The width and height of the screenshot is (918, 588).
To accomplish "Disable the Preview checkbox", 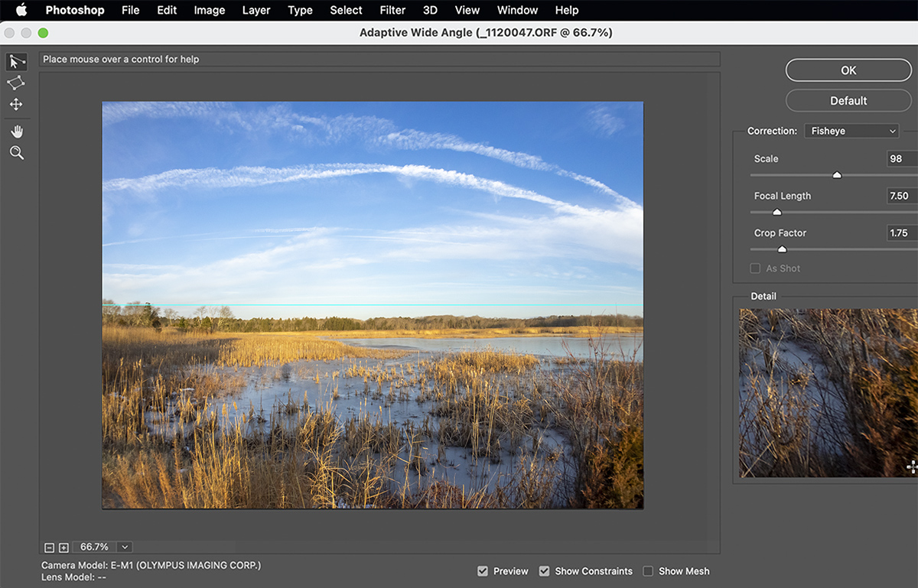I will 483,571.
